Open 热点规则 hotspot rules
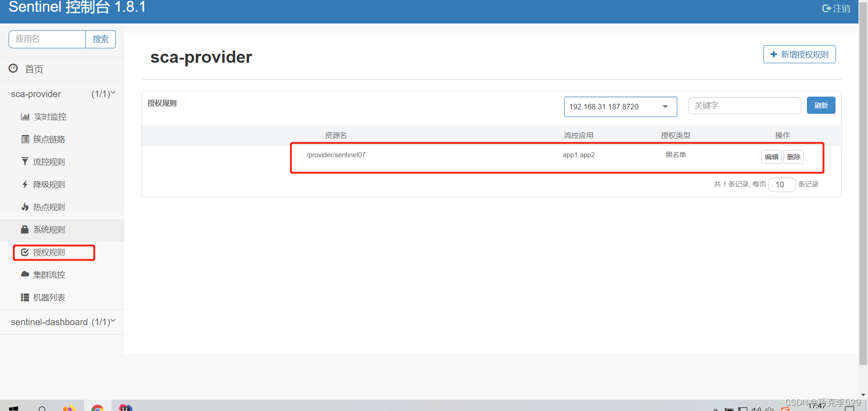Viewport: 868px width, 411px height. pos(49,207)
